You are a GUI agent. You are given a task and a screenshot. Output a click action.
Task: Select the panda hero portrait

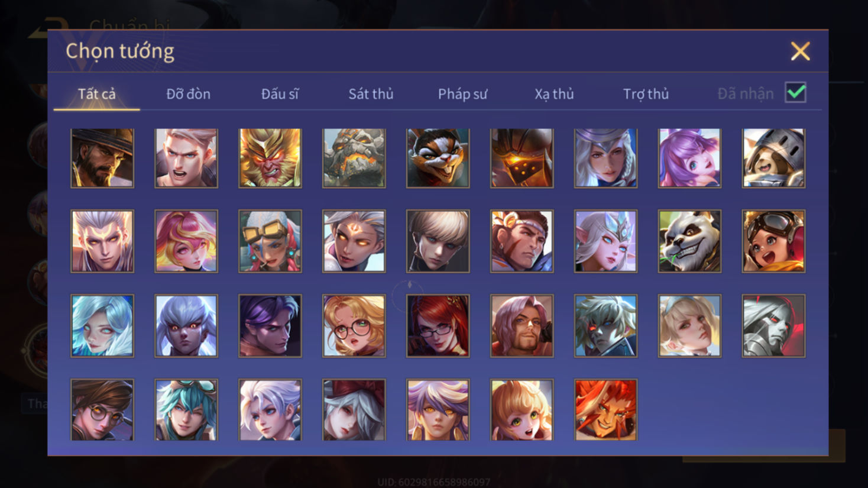click(689, 241)
